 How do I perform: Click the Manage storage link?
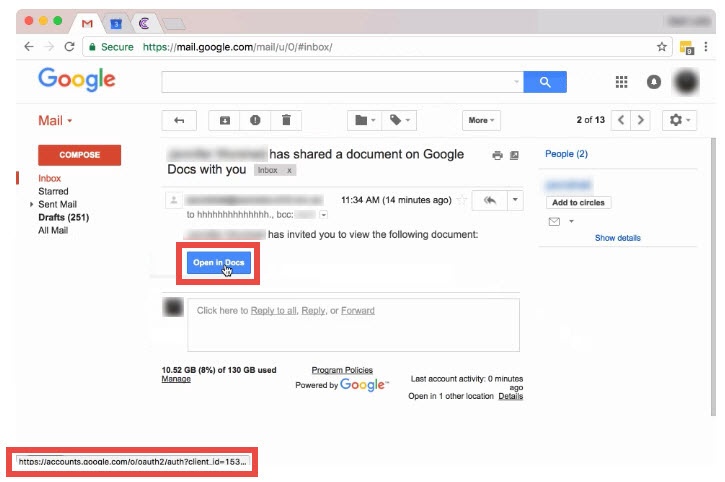click(x=176, y=379)
